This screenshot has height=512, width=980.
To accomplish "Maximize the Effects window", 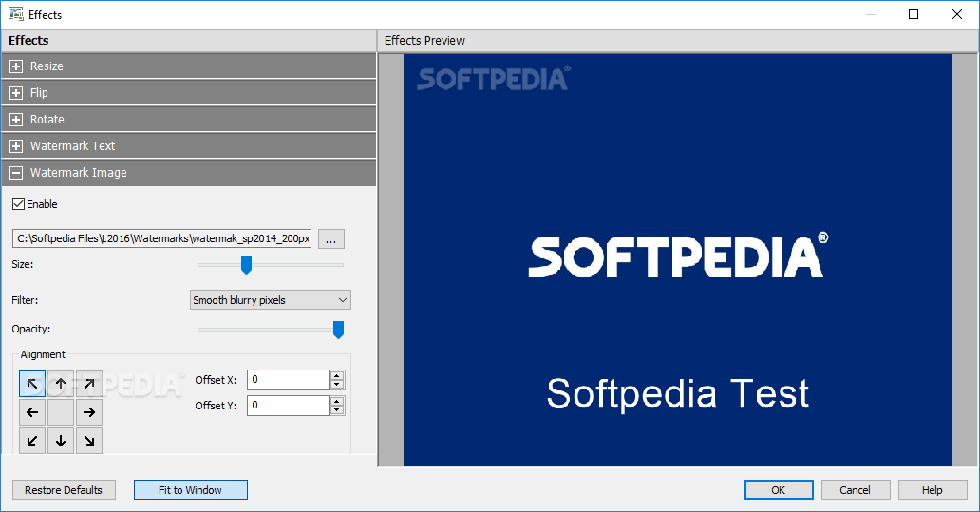I will pos(914,14).
